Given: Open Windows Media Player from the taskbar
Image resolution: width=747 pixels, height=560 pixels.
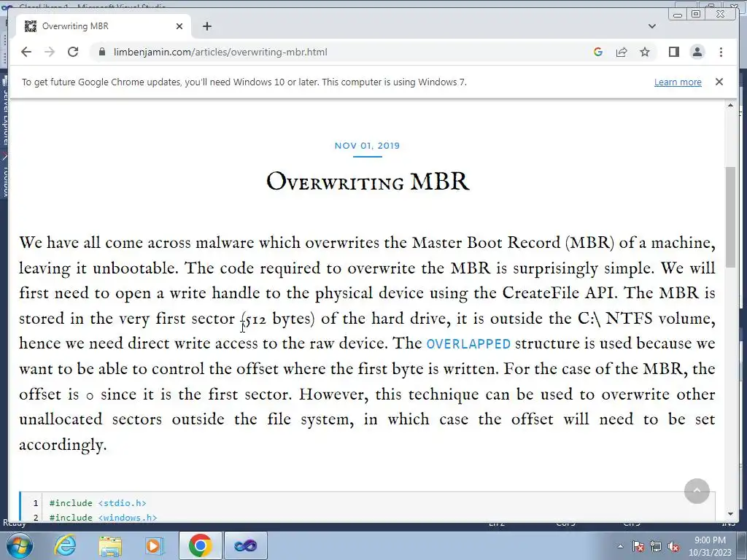Looking at the screenshot, I should [155, 545].
